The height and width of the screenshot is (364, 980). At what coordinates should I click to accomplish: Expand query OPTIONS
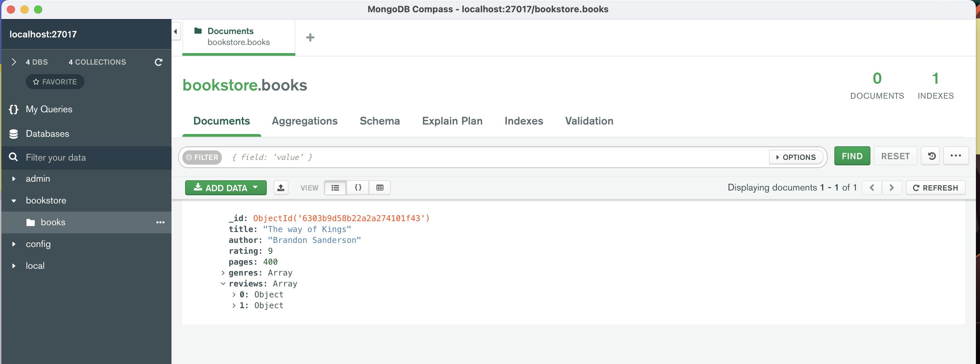[x=796, y=157]
